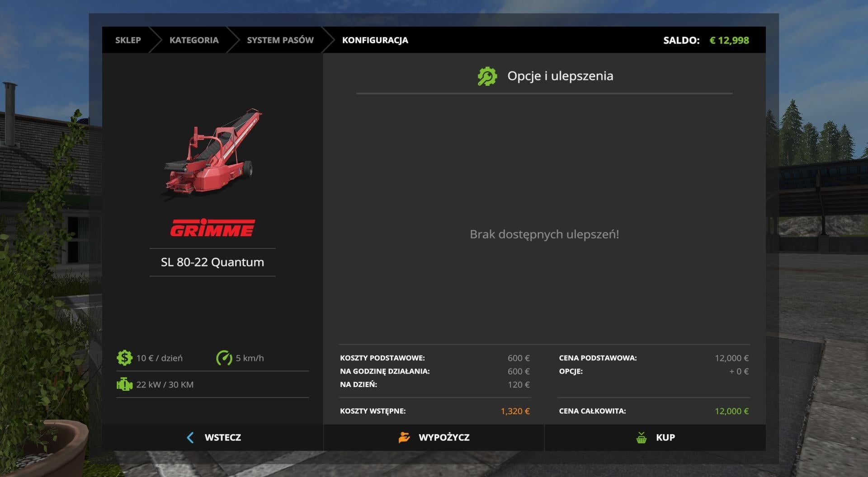Select the SYSTEM PASÓW breadcrumb
Image resolution: width=868 pixels, height=477 pixels.
pos(280,40)
